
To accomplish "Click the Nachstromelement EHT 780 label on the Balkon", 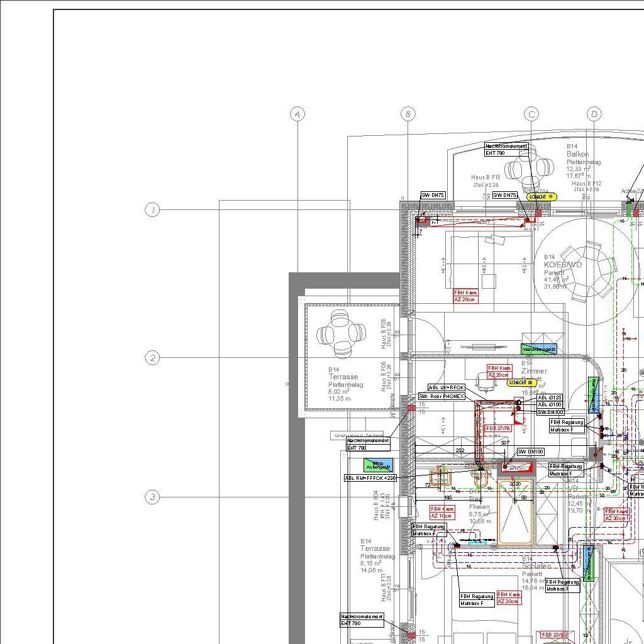I will 506,150.
